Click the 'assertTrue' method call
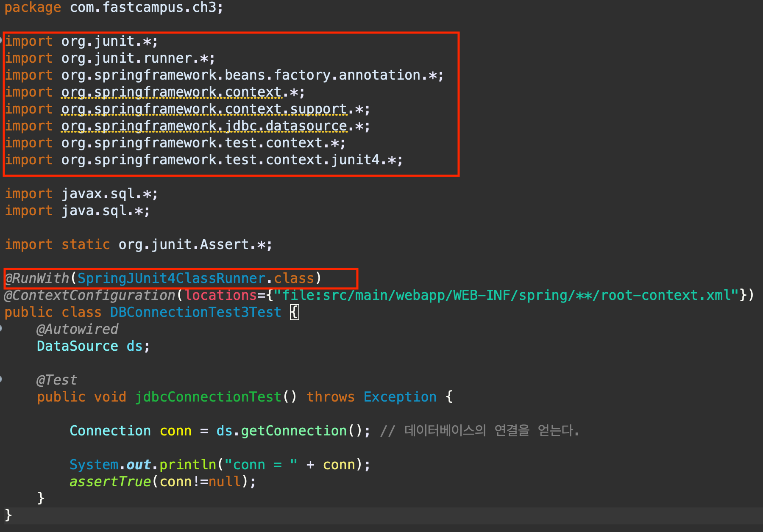 [110, 482]
